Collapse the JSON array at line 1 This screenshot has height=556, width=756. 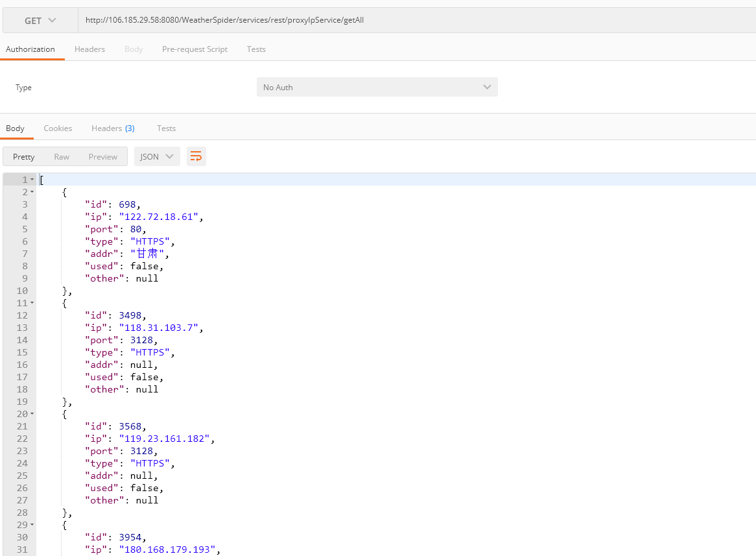pos(32,180)
